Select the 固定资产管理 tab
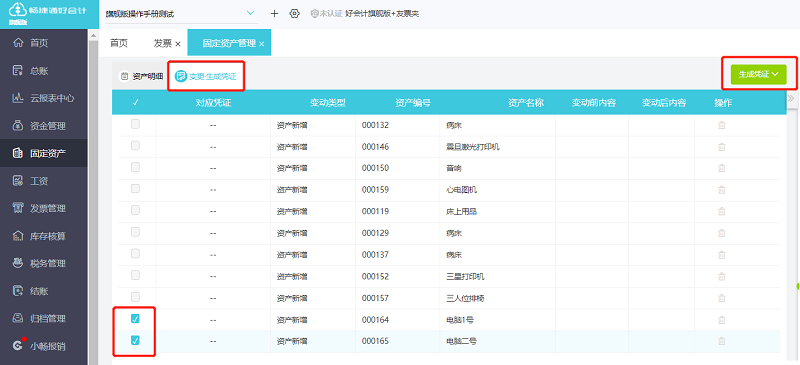Image resolution: width=800 pixels, height=365 pixels. pyautogui.click(x=229, y=43)
